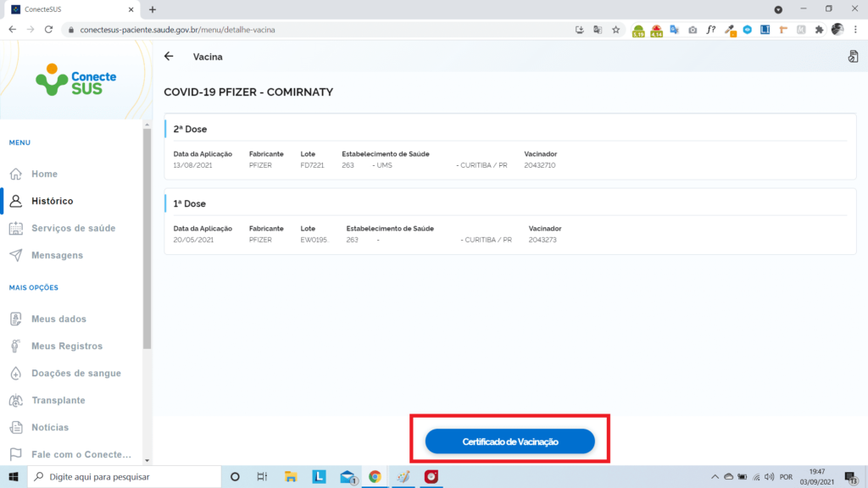
Task: Open Meus dados page
Action: [x=58, y=319]
